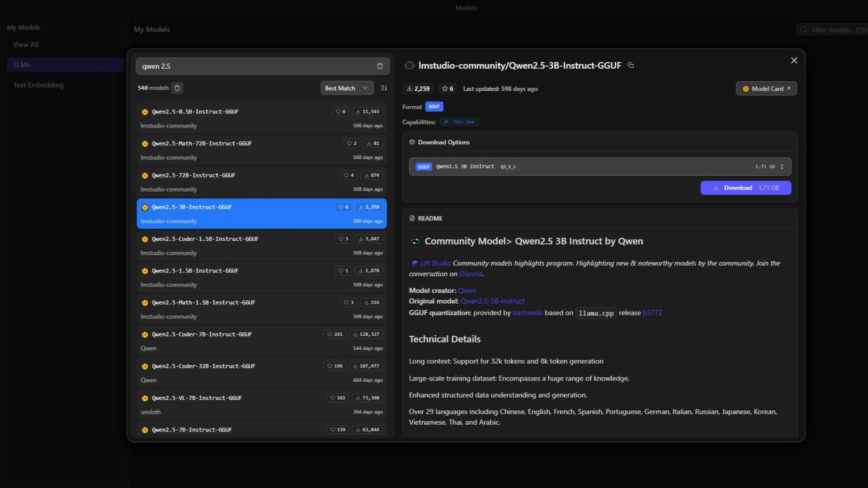Click the downloads badge 73,390 on Qwen2.5-VL-7B
This screenshot has height=488, width=868.
click(367, 398)
